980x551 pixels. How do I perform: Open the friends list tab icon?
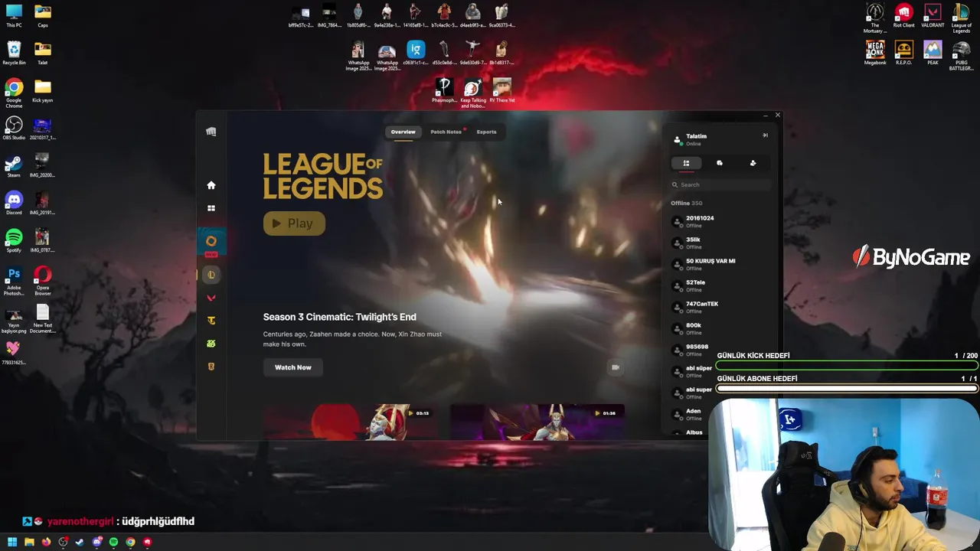click(x=686, y=163)
